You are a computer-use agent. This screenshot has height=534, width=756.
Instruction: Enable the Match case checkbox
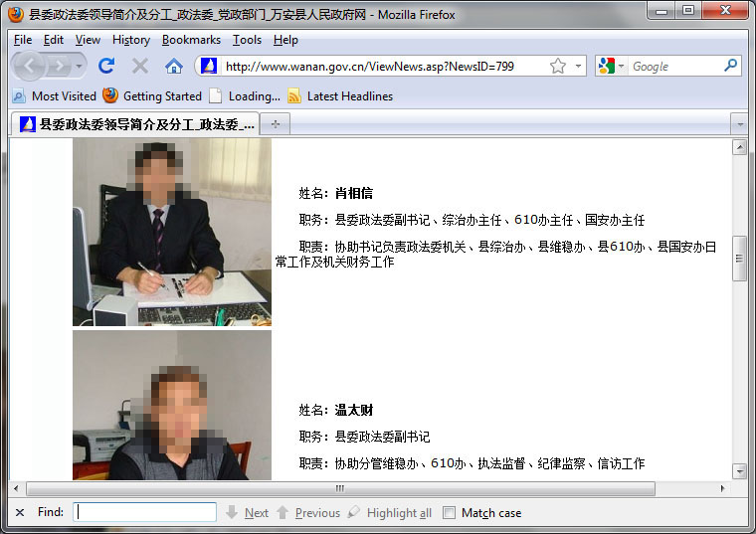(x=449, y=512)
